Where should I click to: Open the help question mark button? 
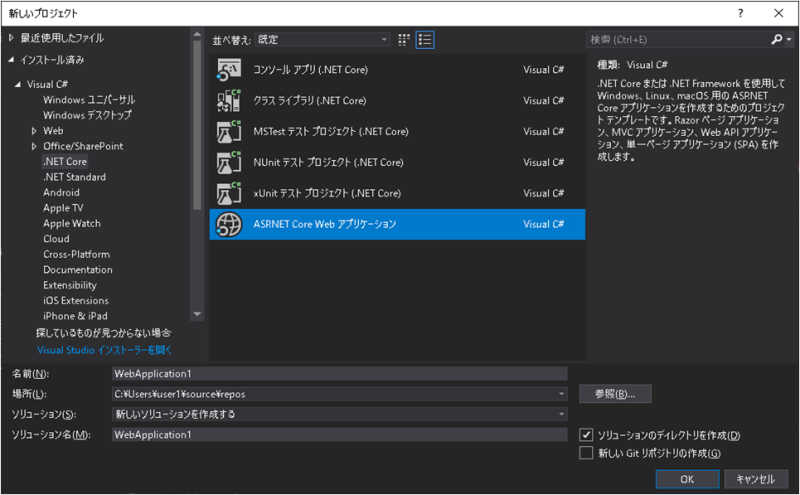pos(740,13)
